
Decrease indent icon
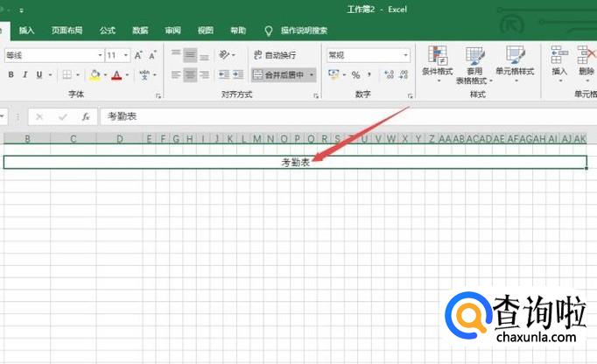[x=223, y=74]
